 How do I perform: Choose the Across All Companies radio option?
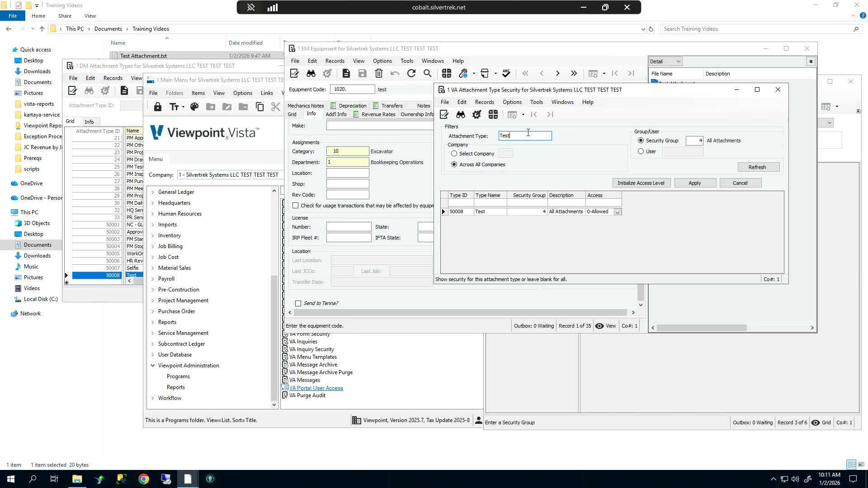pos(454,164)
